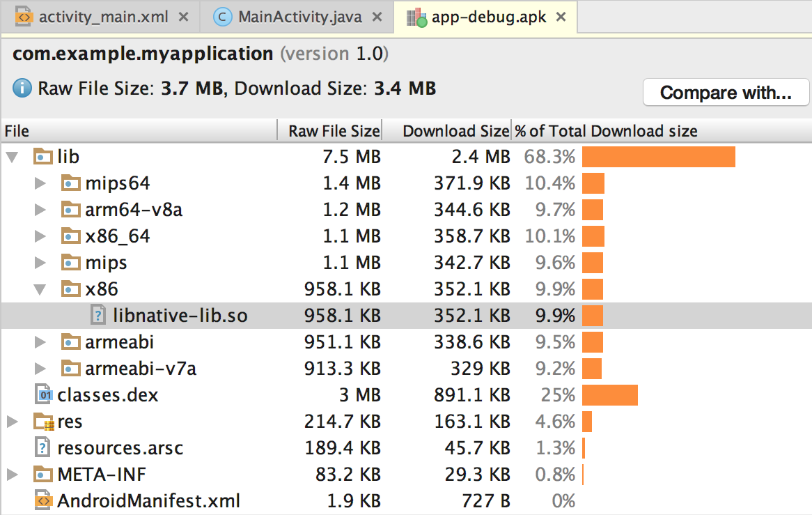Open the MainActivity.java tab
Image resolution: width=812 pixels, height=515 pixels.
[x=299, y=17]
